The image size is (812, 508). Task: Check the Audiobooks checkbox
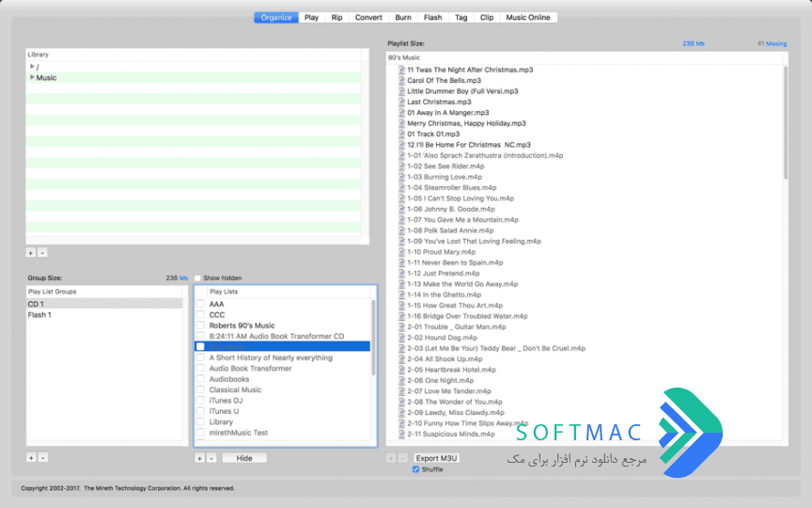[x=200, y=379]
